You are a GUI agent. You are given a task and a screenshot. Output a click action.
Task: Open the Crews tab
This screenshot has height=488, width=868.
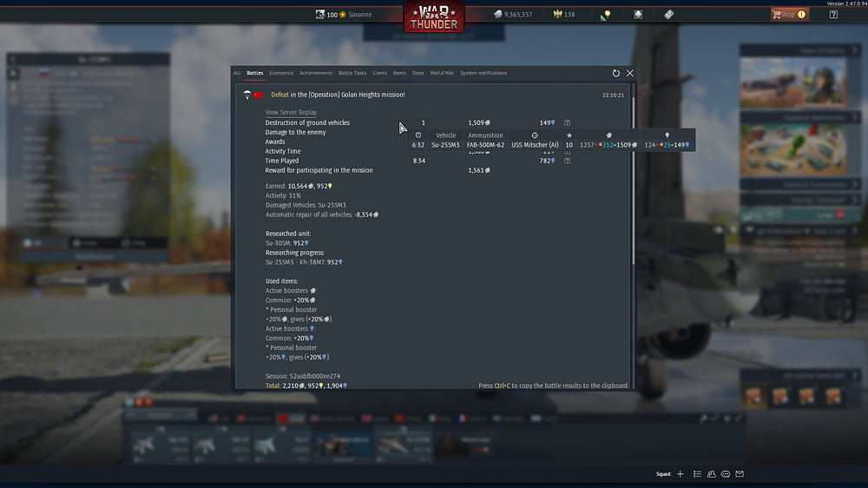coord(380,73)
